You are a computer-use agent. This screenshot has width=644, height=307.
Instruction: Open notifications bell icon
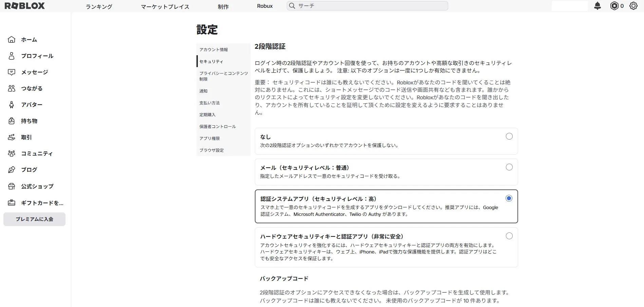[598, 6]
